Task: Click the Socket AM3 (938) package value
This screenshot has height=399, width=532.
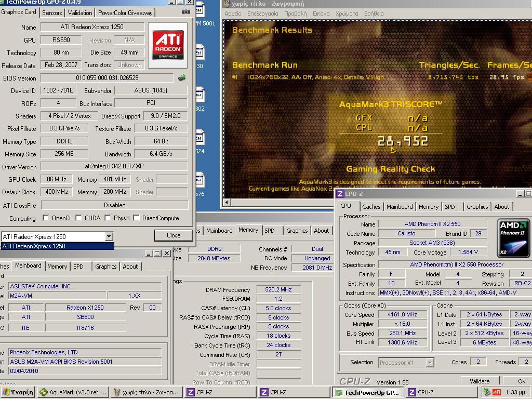Action: click(432, 243)
